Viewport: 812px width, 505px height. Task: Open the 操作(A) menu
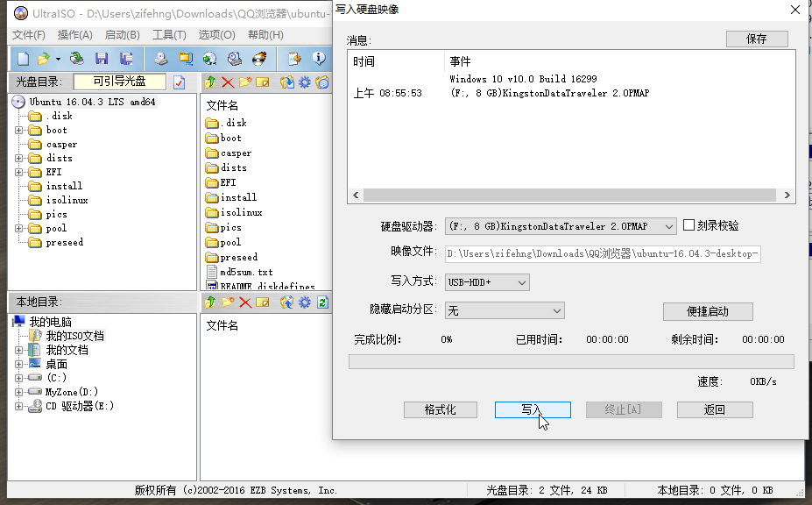[x=75, y=35]
